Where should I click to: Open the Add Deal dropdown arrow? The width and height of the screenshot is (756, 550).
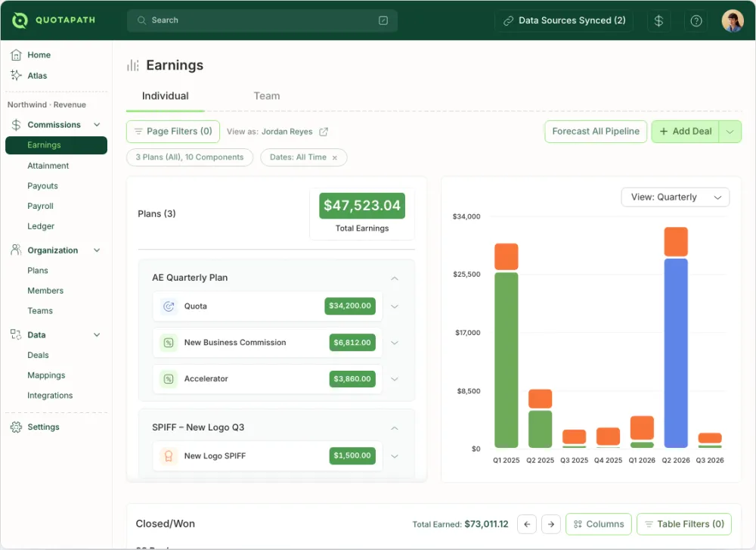click(x=730, y=132)
